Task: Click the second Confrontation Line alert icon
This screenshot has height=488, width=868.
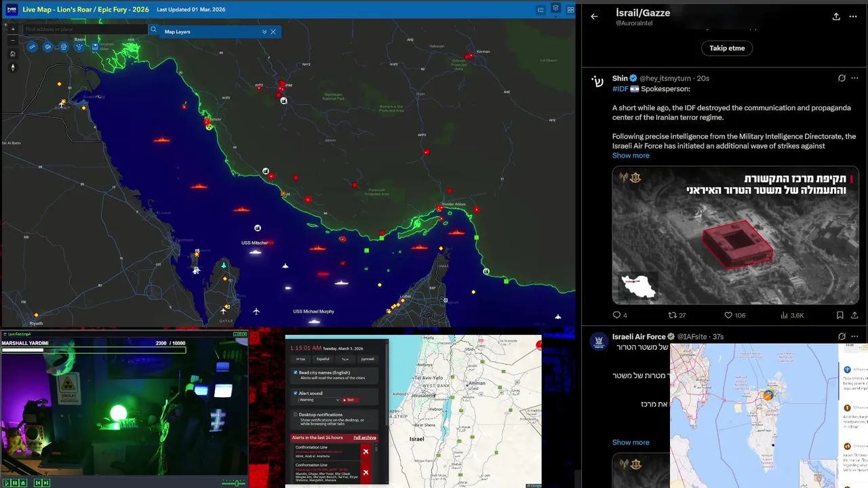Action: (366, 472)
